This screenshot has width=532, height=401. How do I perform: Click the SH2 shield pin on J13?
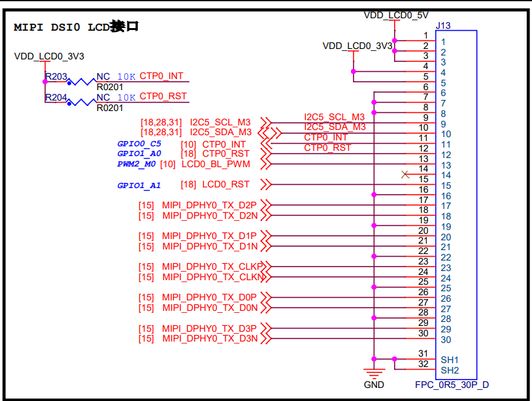[450, 370]
